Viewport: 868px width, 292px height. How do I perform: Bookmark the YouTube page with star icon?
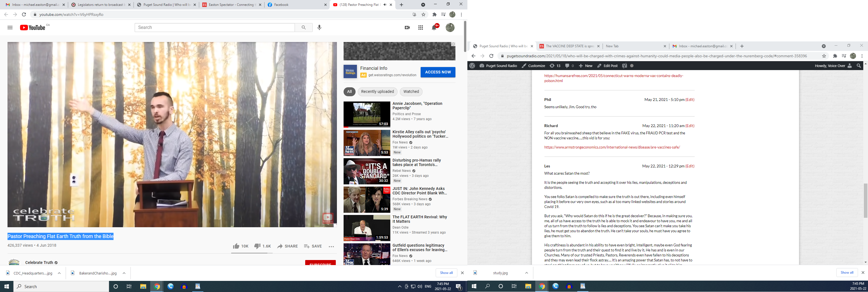click(x=423, y=14)
